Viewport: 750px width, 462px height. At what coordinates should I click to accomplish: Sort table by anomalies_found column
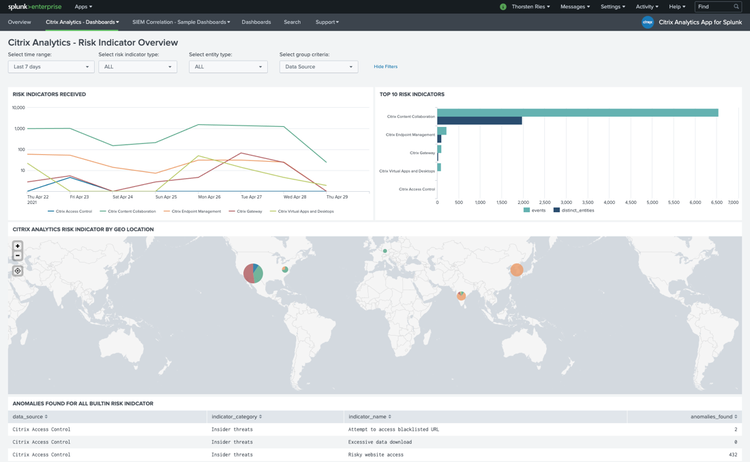click(714, 417)
